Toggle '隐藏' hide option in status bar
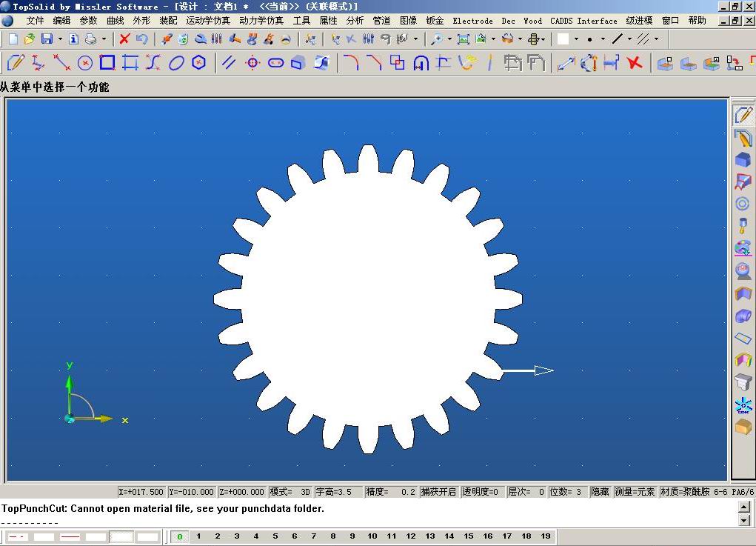Image resolution: width=756 pixels, height=546 pixels. pos(600,491)
